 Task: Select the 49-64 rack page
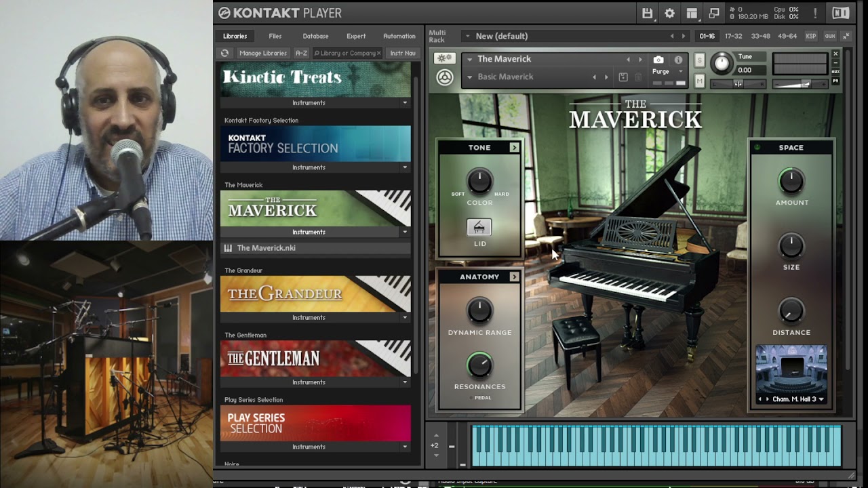(787, 36)
